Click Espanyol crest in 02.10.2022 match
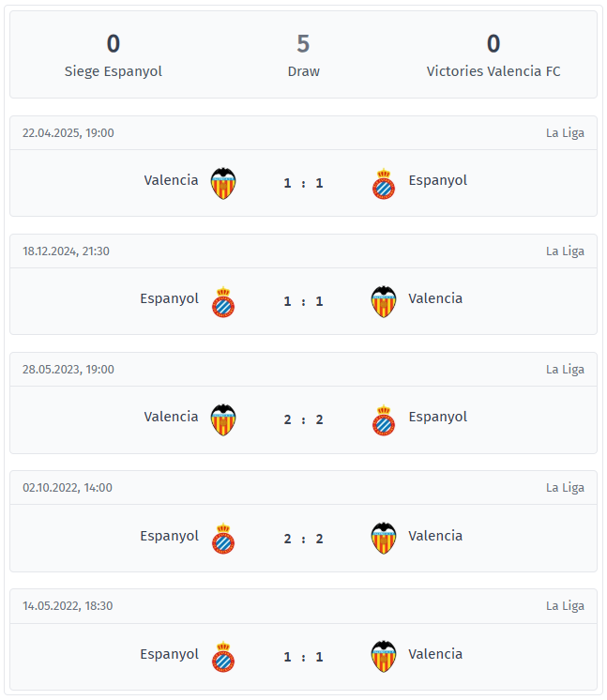Screen dimensions: 607x700 click(223, 539)
